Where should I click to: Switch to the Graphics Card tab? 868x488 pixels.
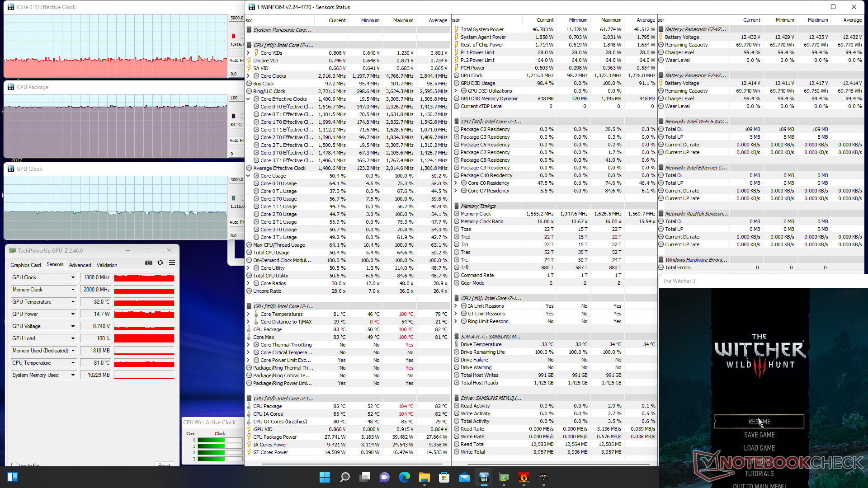pyautogui.click(x=26, y=265)
